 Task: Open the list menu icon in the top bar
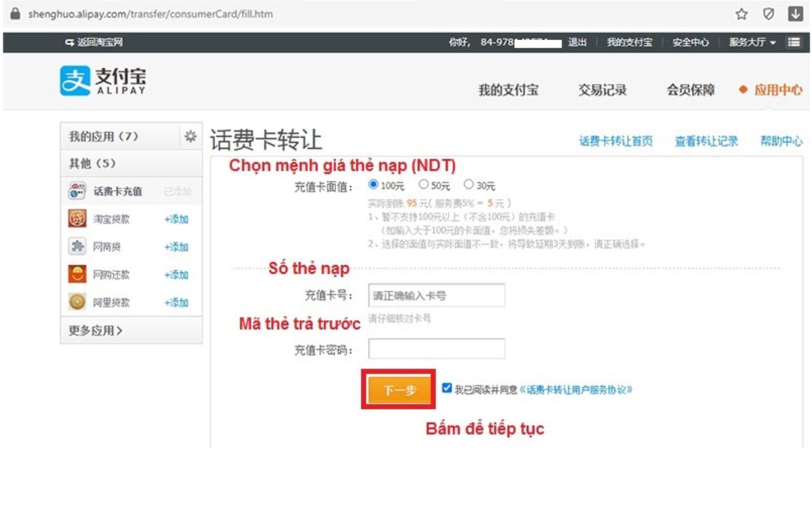[x=794, y=42]
